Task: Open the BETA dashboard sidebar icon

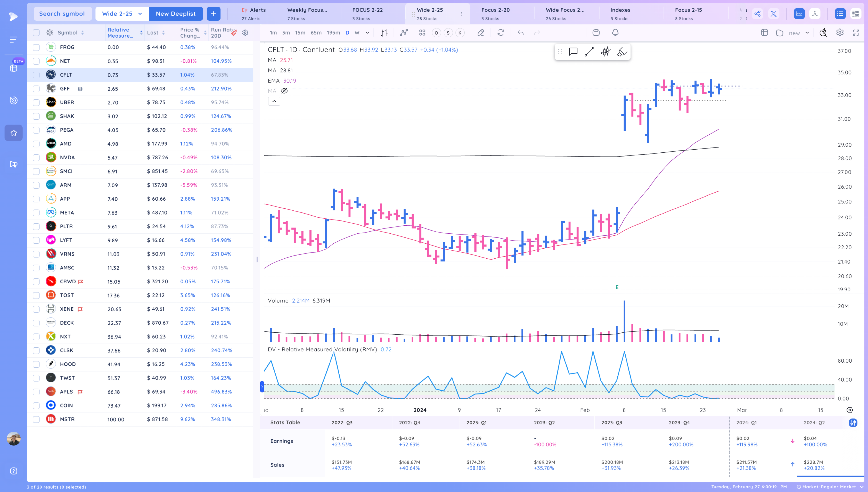Action: [13, 68]
